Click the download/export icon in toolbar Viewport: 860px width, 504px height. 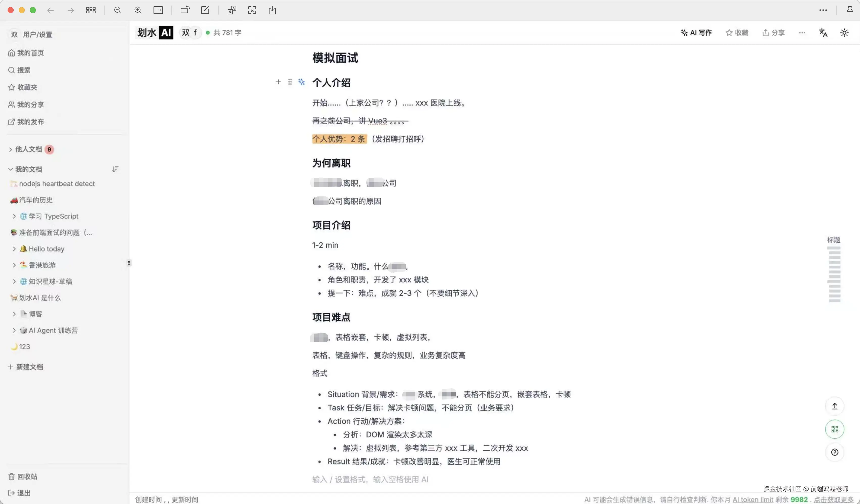coord(272,10)
